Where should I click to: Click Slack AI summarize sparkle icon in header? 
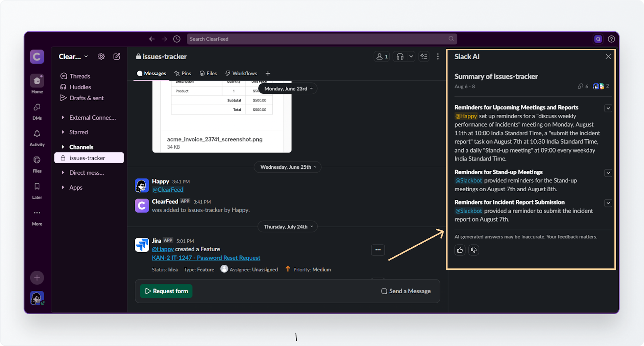click(424, 56)
